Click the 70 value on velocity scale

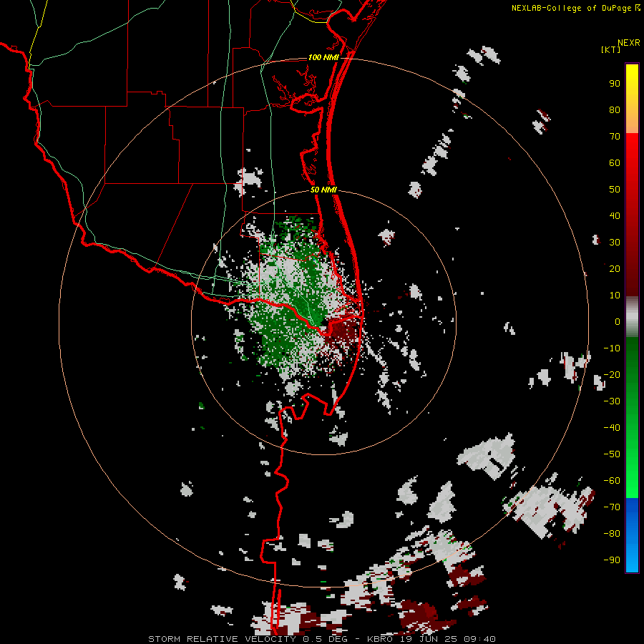pos(615,137)
